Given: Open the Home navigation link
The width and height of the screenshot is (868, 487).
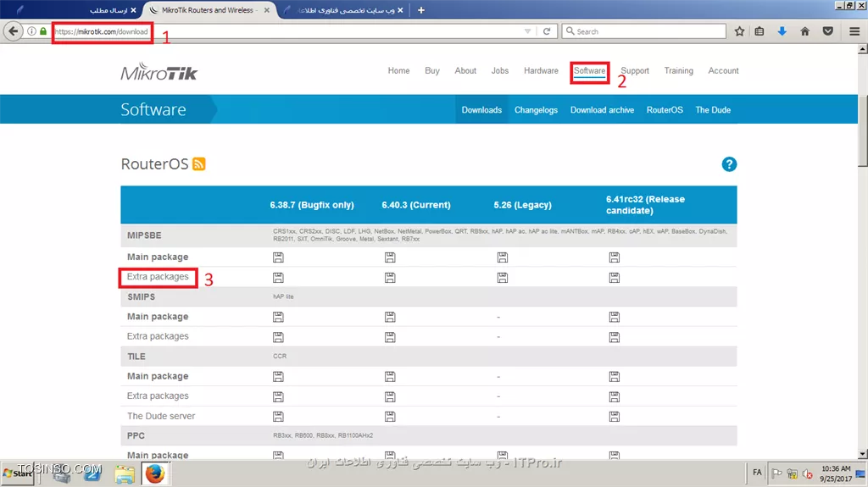Looking at the screenshot, I should (398, 71).
